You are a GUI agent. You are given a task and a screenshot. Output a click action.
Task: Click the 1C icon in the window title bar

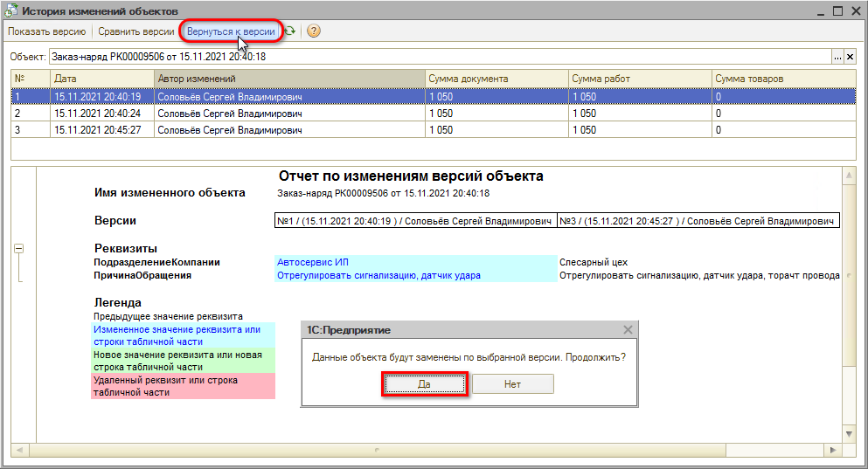pos(10,11)
